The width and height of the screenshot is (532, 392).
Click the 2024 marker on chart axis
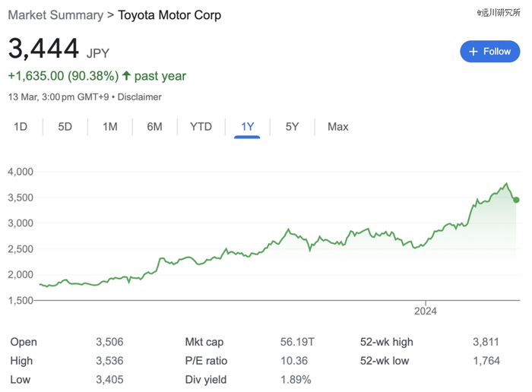coord(426,311)
